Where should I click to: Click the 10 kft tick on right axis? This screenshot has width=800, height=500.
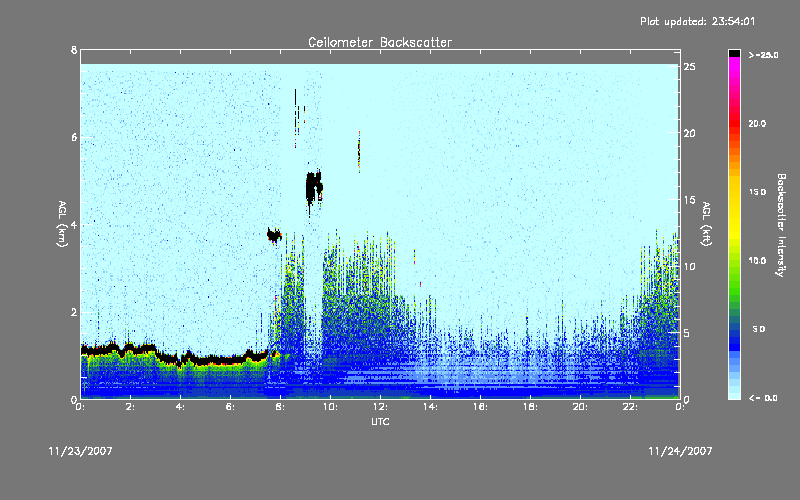pyautogui.click(x=690, y=266)
